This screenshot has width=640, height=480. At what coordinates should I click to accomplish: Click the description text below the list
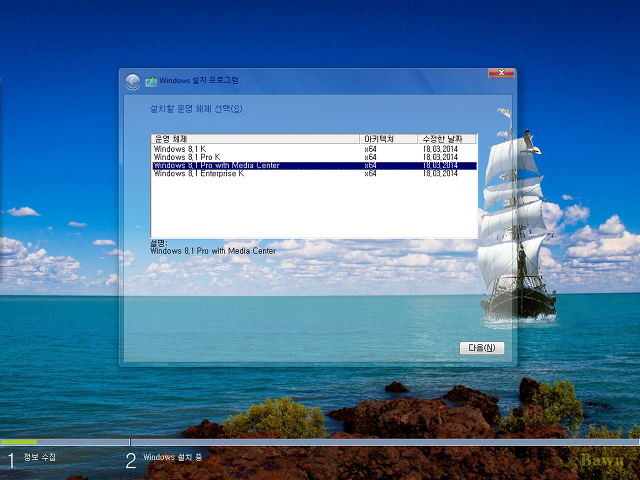click(x=213, y=251)
